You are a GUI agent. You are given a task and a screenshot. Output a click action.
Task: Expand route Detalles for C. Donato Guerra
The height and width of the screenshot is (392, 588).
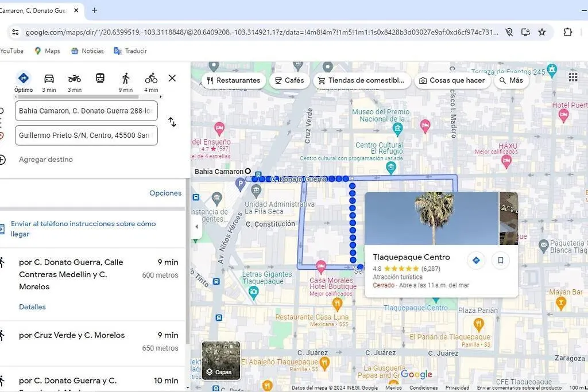32,306
